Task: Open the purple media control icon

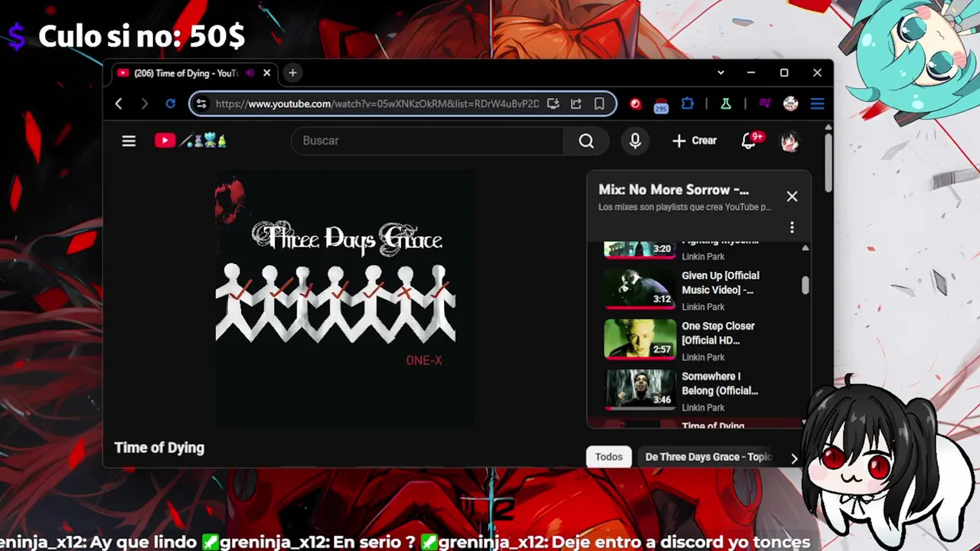Action: point(764,104)
